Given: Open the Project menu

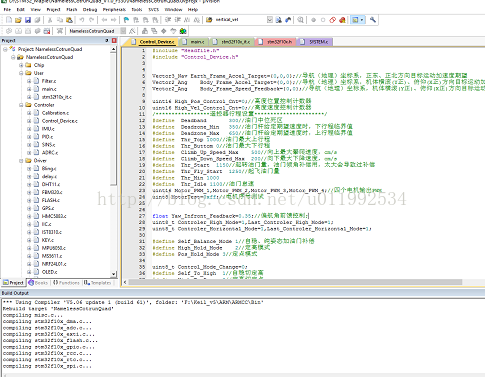Looking at the screenshot, I should 53,10.
